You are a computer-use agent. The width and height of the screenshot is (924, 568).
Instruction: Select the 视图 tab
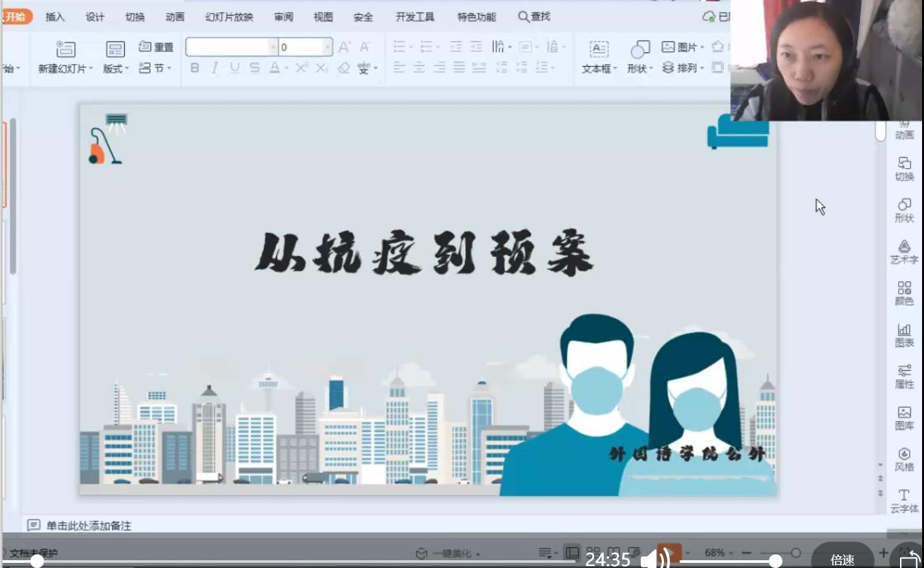click(x=323, y=17)
